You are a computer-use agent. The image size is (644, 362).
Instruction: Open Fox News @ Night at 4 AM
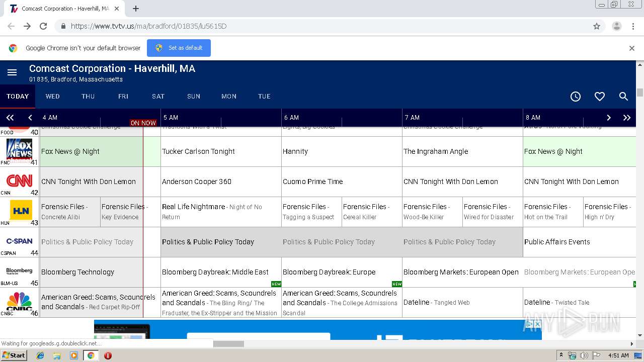(100, 151)
